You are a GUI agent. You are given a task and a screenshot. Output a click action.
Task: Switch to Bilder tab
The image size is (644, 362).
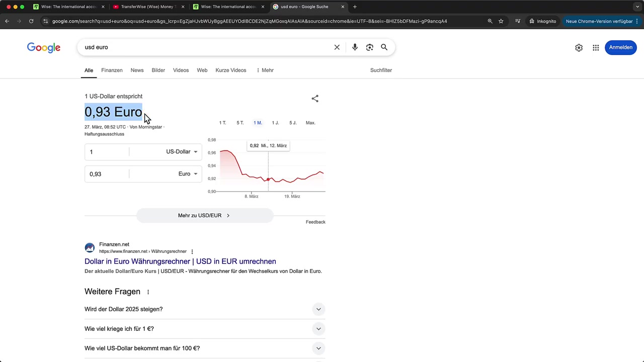(158, 70)
